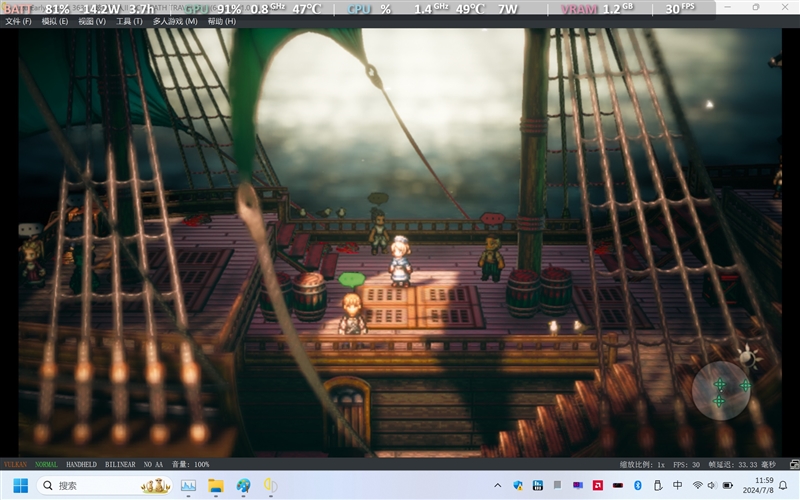Click the white-dressed apothecary character on deck
Screen dimensions: 800x500
401,260
